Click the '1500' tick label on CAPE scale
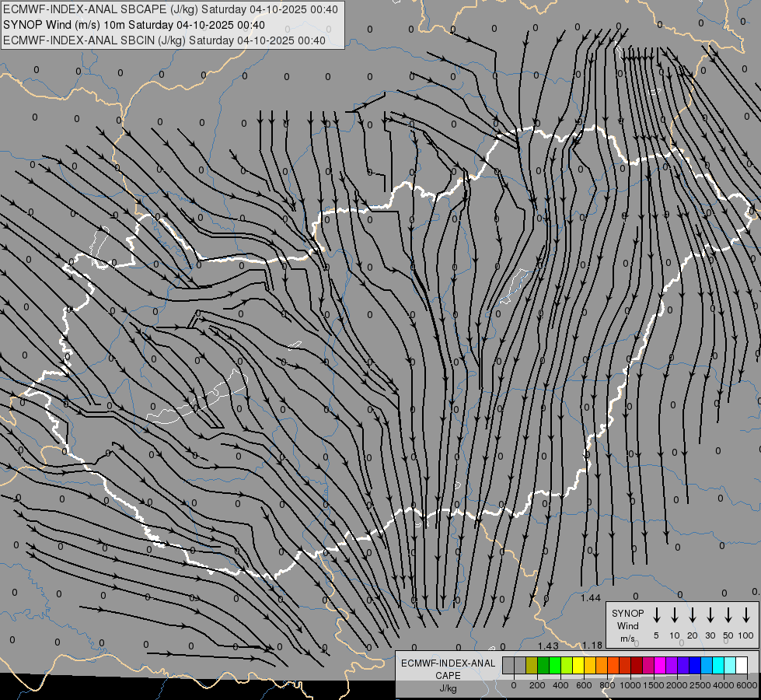This screenshot has height=700, width=761. (x=654, y=685)
